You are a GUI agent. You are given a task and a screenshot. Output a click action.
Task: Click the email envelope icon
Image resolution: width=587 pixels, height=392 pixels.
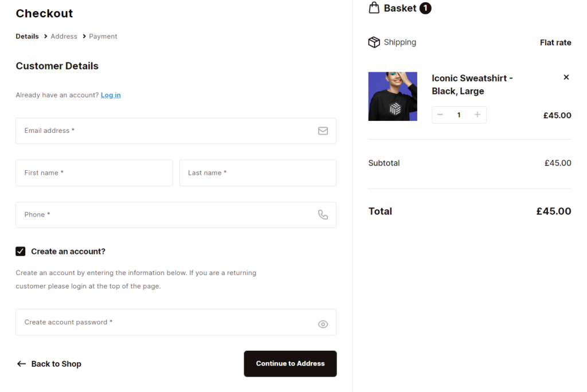323,131
